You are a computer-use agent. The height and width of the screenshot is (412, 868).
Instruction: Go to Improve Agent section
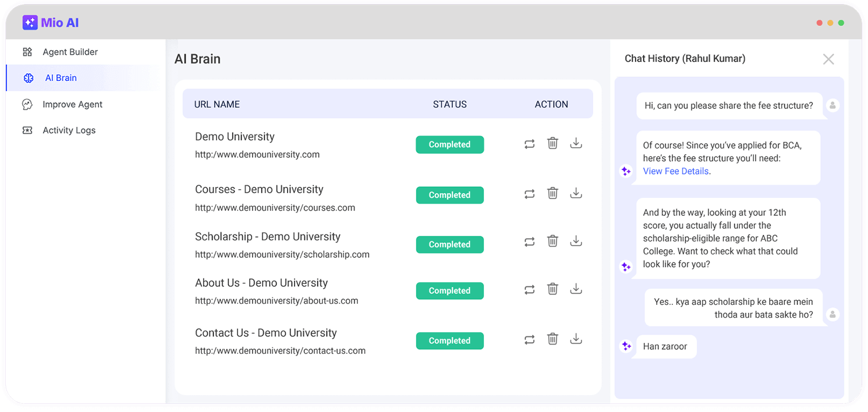click(x=72, y=104)
